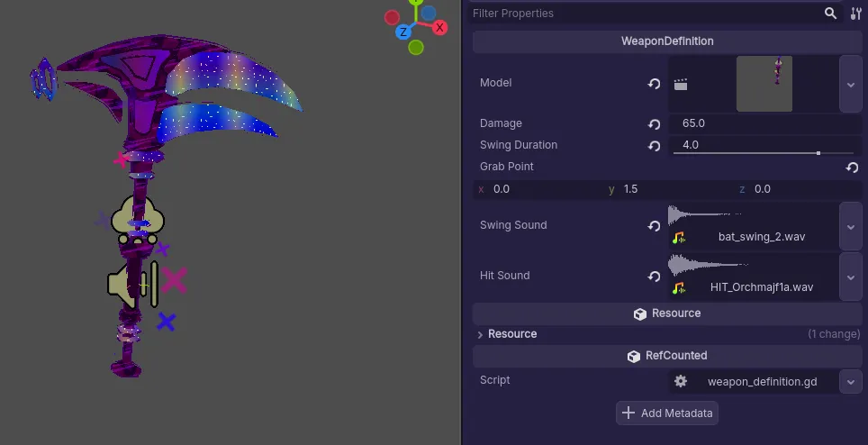The image size is (868, 445).
Task: Open the Model resource dropdown
Action: pyautogui.click(x=851, y=84)
